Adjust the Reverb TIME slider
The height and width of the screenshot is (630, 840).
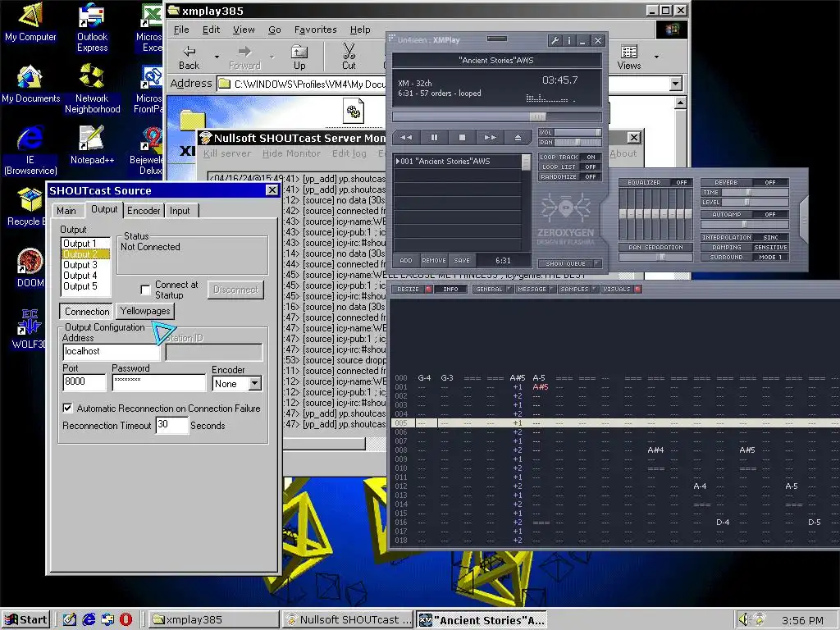(x=755, y=192)
